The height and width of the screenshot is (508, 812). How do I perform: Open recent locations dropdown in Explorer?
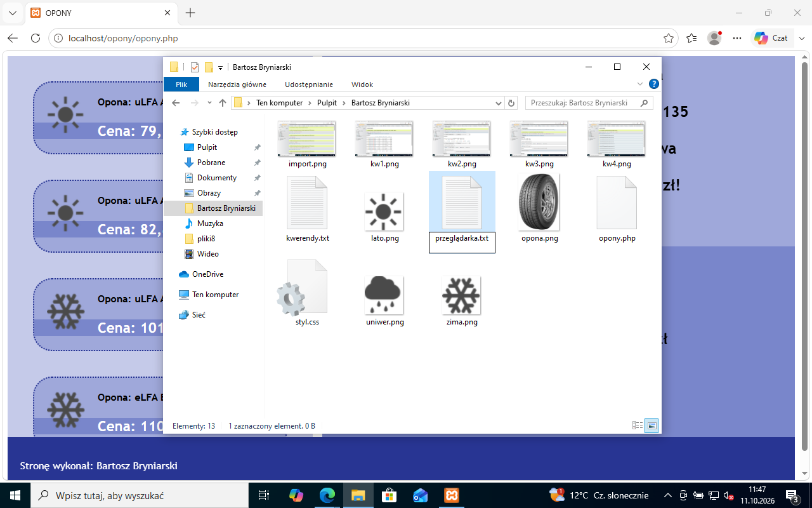[209, 103]
